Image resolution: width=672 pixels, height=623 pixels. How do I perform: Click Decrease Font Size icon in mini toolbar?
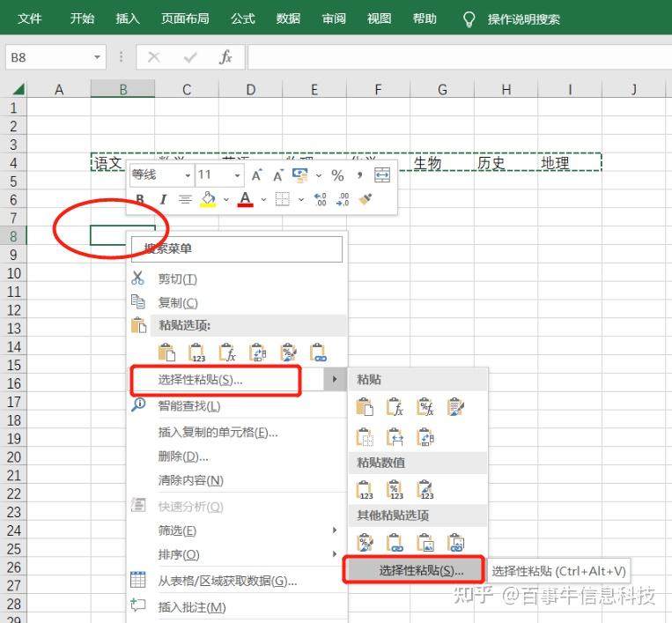(278, 175)
